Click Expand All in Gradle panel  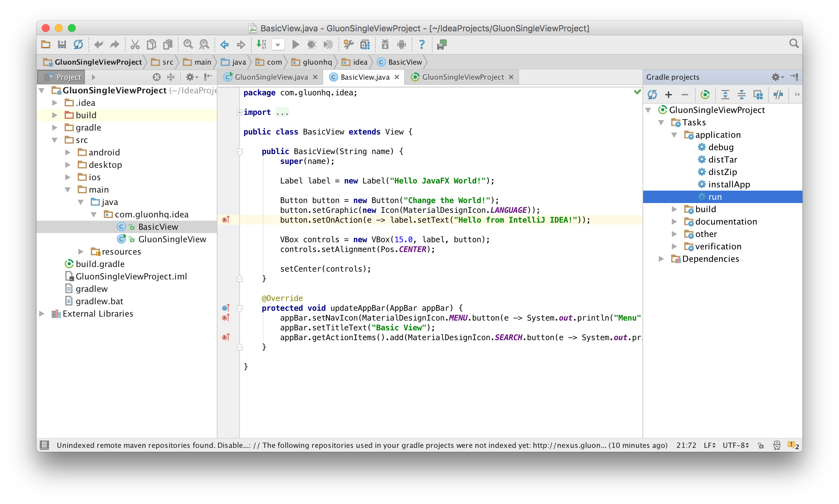(725, 94)
